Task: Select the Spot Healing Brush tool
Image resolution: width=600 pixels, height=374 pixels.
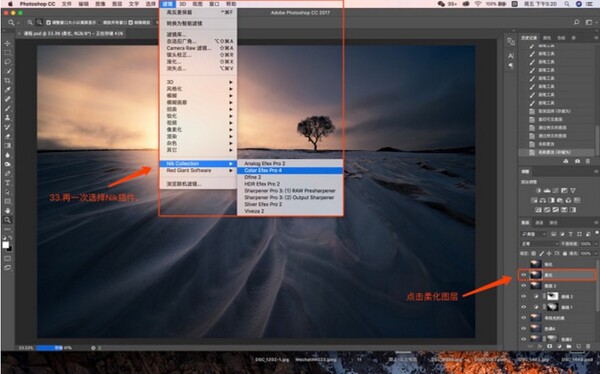Action: point(7,99)
